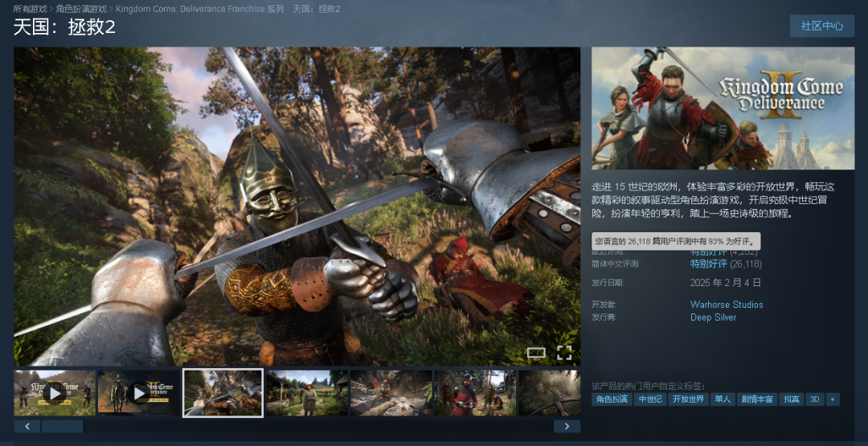Select the 3D tag
The width and height of the screenshot is (868, 446).
[815, 399]
